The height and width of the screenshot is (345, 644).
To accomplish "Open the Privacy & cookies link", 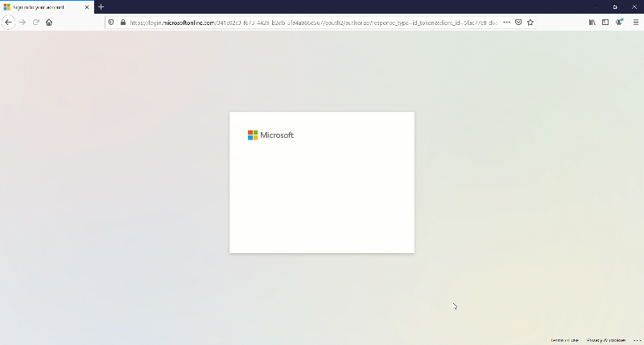I will tap(606, 340).
